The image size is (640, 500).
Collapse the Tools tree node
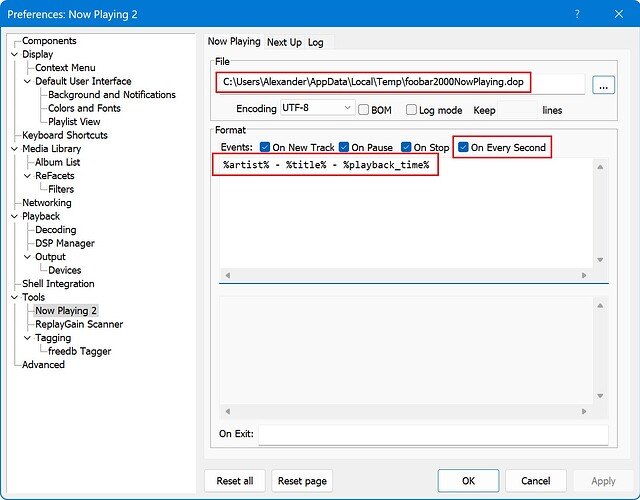(15, 297)
